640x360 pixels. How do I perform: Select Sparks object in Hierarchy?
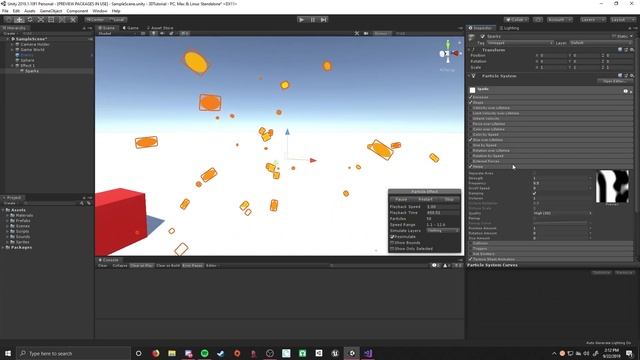pyautogui.click(x=32, y=71)
